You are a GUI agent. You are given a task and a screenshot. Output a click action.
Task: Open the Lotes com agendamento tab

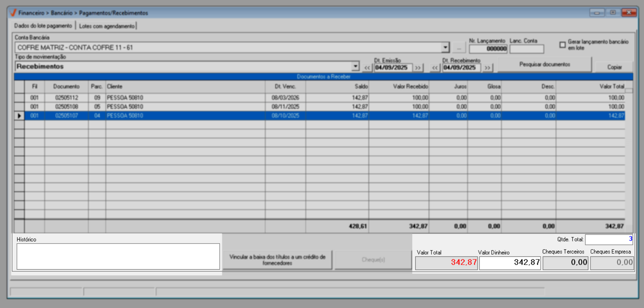pyautogui.click(x=107, y=26)
